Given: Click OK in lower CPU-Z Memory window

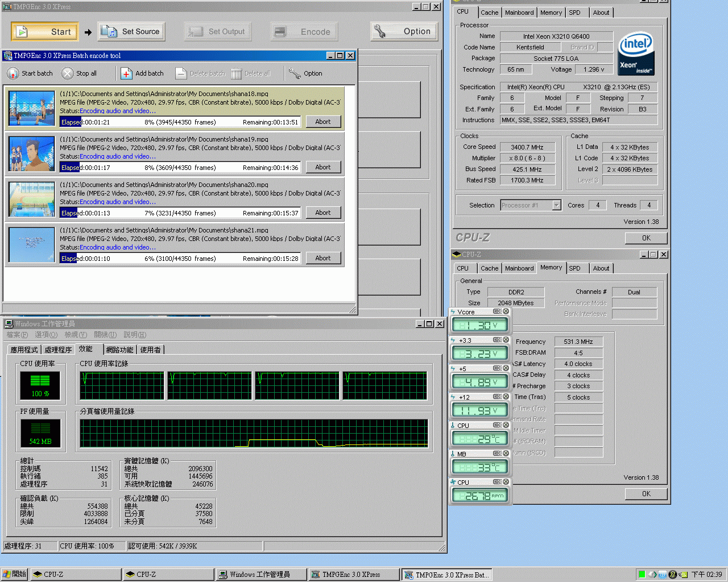Looking at the screenshot, I should 646,494.
